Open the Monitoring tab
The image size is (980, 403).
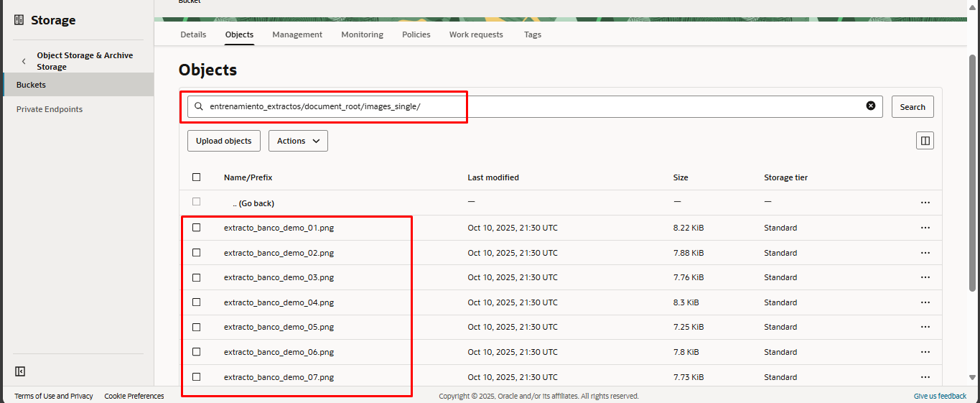point(362,34)
